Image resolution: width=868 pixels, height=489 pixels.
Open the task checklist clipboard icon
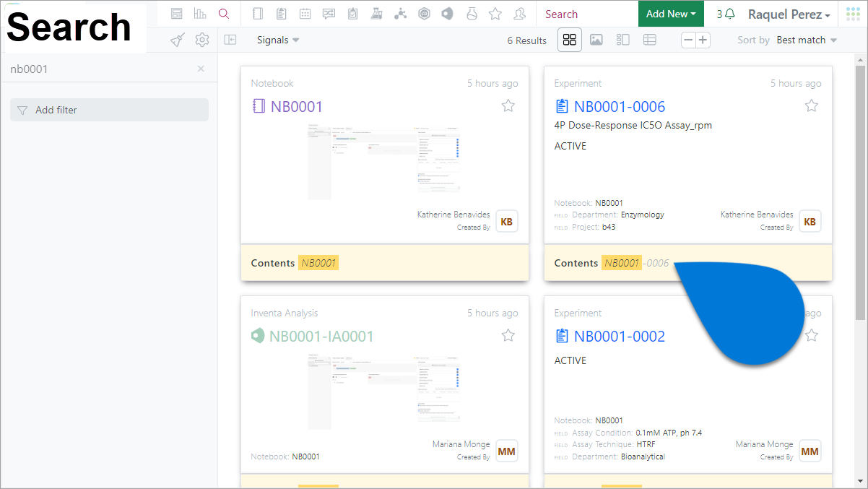coord(352,14)
